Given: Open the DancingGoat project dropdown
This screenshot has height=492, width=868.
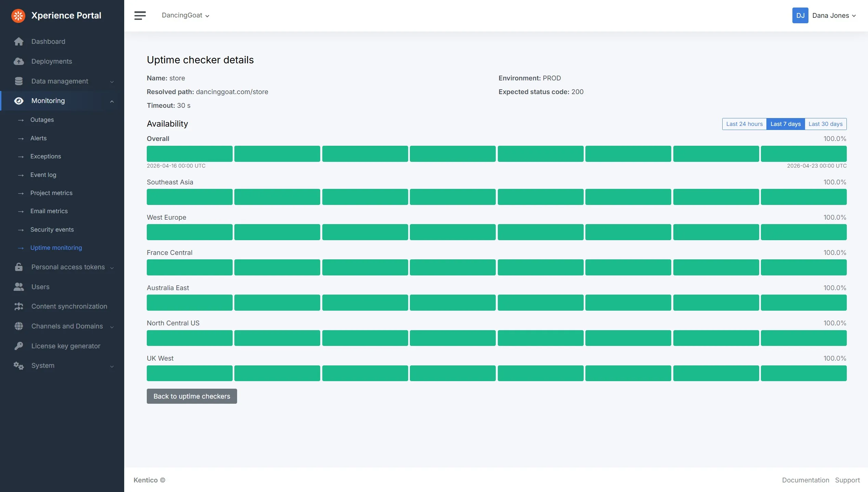Looking at the screenshot, I should [185, 15].
